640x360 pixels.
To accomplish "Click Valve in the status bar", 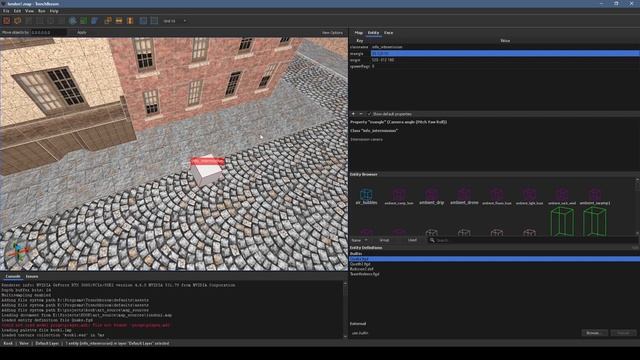I will tap(24, 343).
